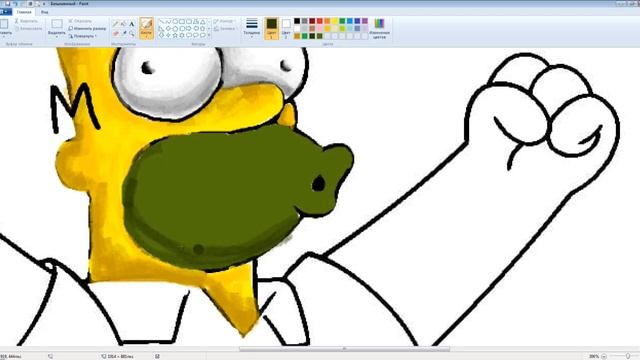Select the triangle shape in shapes gallery
Screen dimensions: 640x360
point(202,22)
